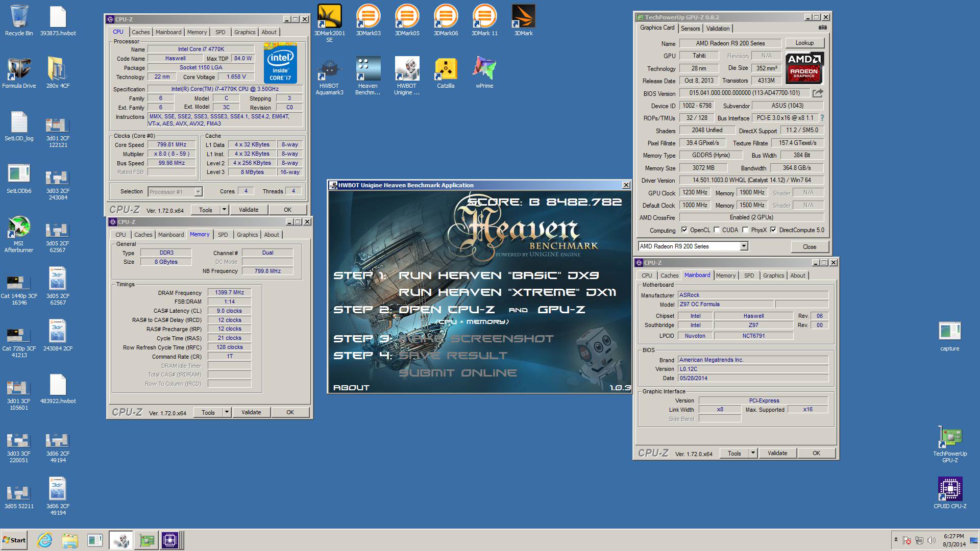Switch to Graphics tab in CPU-Z Mainboard window
This screenshot has height=551, width=980.
click(x=773, y=275)
